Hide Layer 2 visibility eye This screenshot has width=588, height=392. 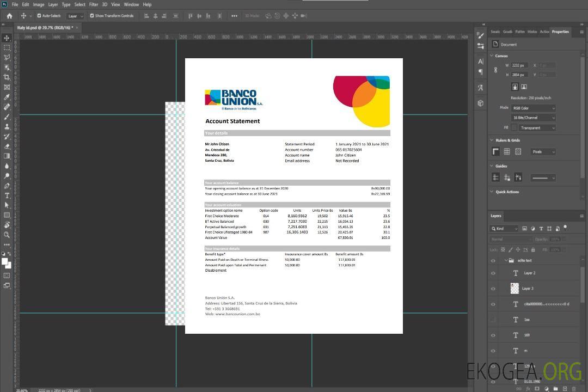[493, 273]
